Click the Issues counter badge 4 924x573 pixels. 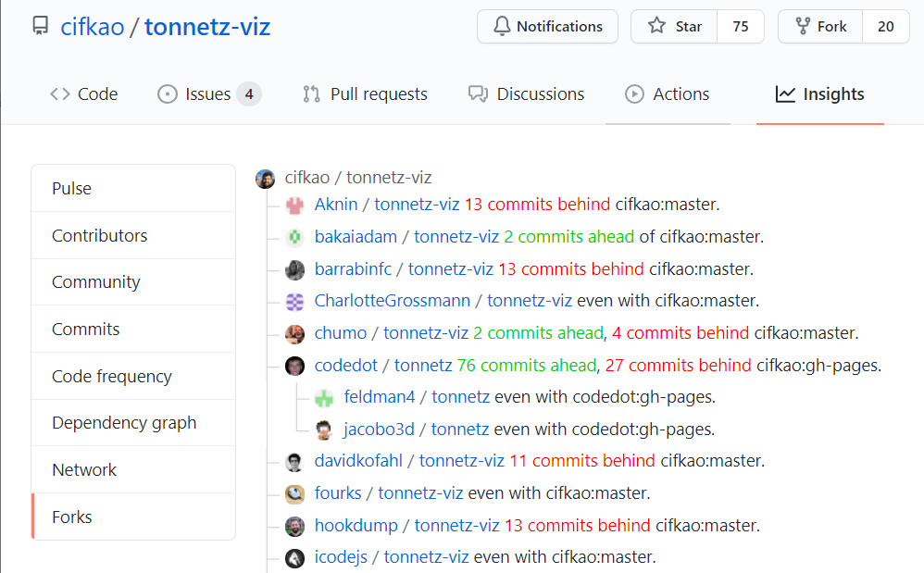point(249,94)
